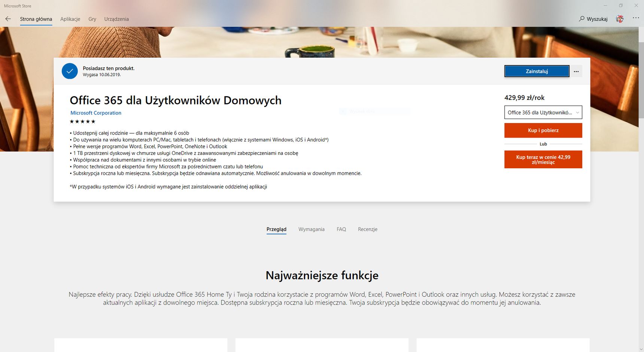644x352 pixels.
Task: Switch to the Recenzje section tab
Action: click(368, 229)
